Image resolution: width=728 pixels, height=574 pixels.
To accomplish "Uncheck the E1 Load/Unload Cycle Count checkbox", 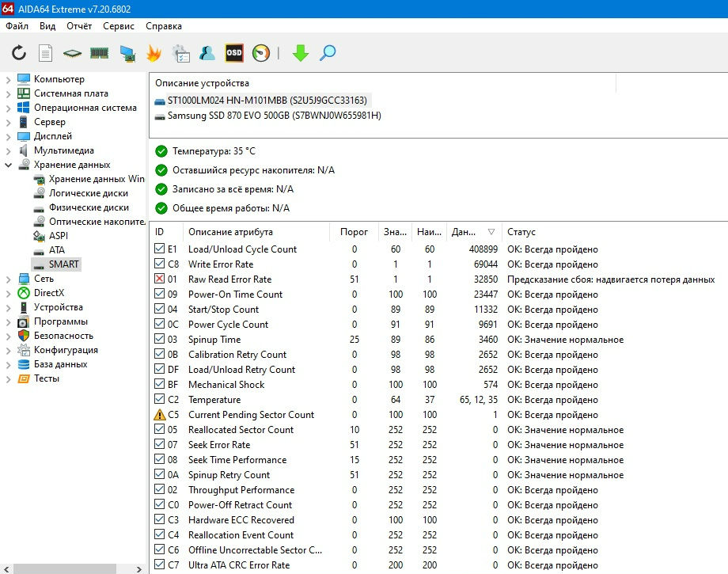I will point(159,249).
